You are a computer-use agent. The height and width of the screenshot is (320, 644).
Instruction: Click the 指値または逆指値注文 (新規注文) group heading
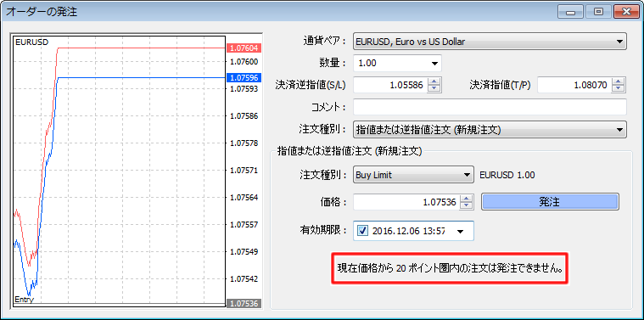[x=350, y=151]
